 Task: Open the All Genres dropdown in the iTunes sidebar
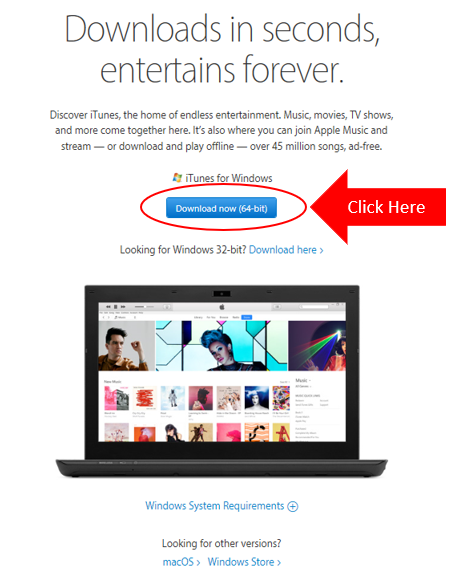click(303, 386)
